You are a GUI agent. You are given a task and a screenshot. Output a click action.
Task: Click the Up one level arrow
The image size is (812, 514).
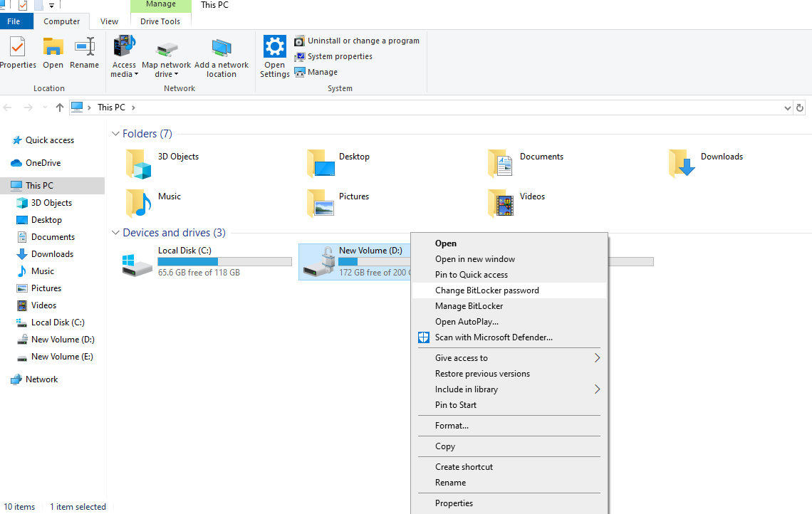(x=60, y=107)
